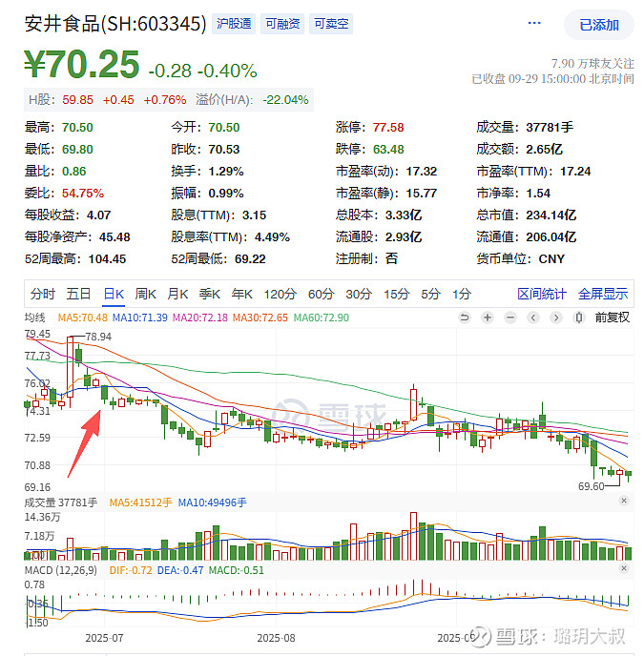Click the MA20:72.18 legend label

pyautogui.click(x=200, y=318)
